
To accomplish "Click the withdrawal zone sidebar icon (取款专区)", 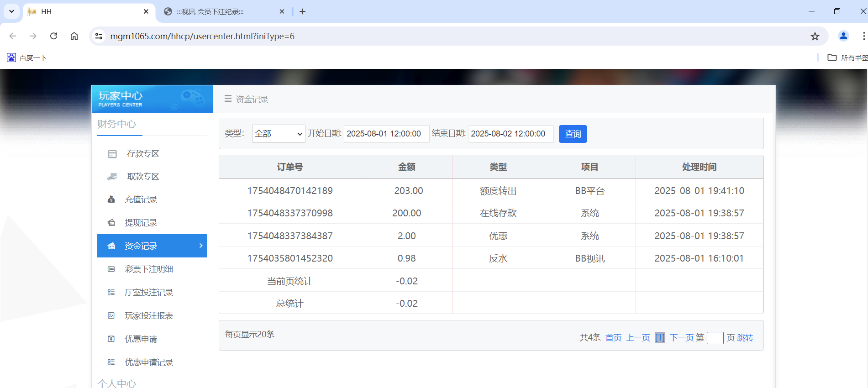I will 112,177.
